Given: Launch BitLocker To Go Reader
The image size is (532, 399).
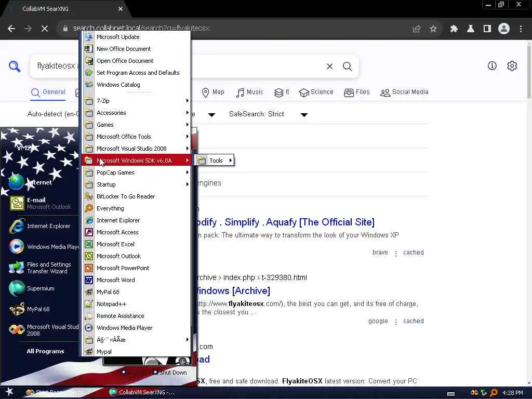Looking at the screenshot, I should click(x=136, y=196).
